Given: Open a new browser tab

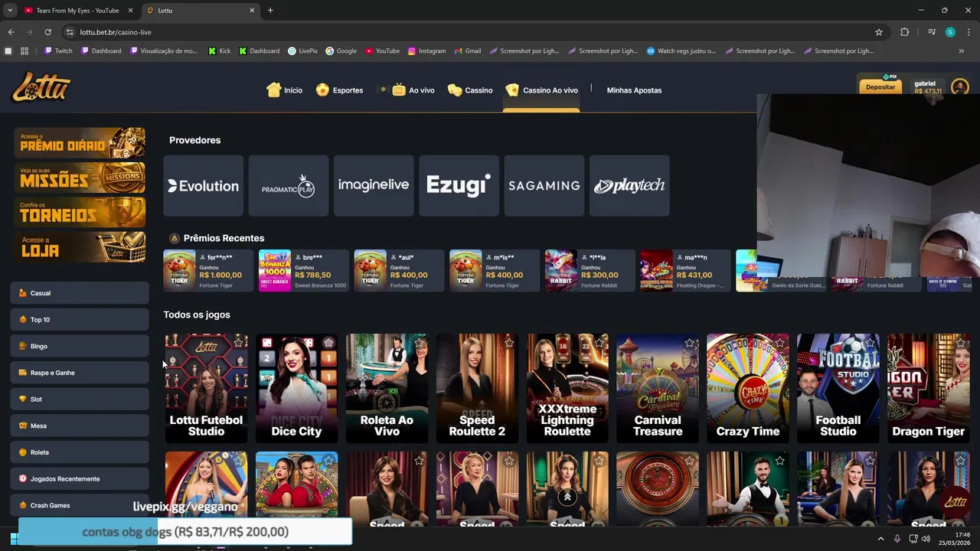Looking at the screenshot, I should point(270,11).
